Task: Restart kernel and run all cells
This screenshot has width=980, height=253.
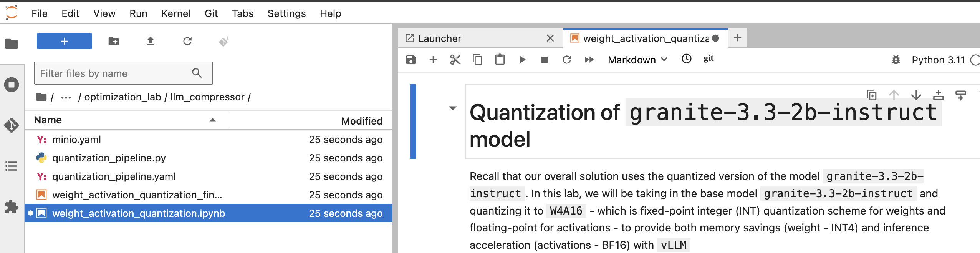Action: point(589,60)
